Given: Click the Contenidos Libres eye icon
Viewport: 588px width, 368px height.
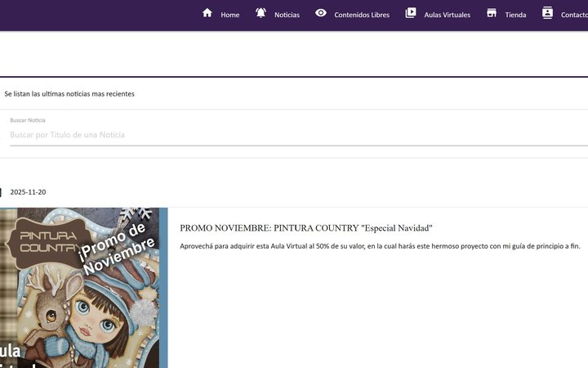Looking at the screenshot, I should pyautogui.click(x=321, y=13).
